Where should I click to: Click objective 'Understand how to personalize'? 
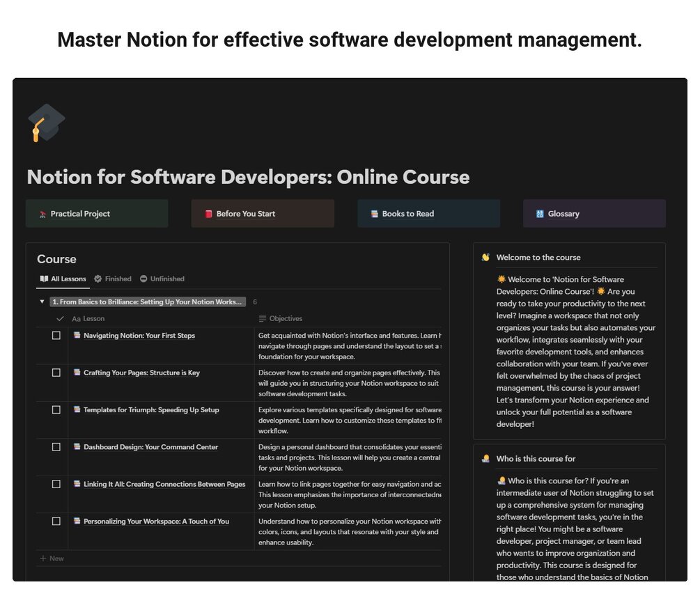click(350, 531)
